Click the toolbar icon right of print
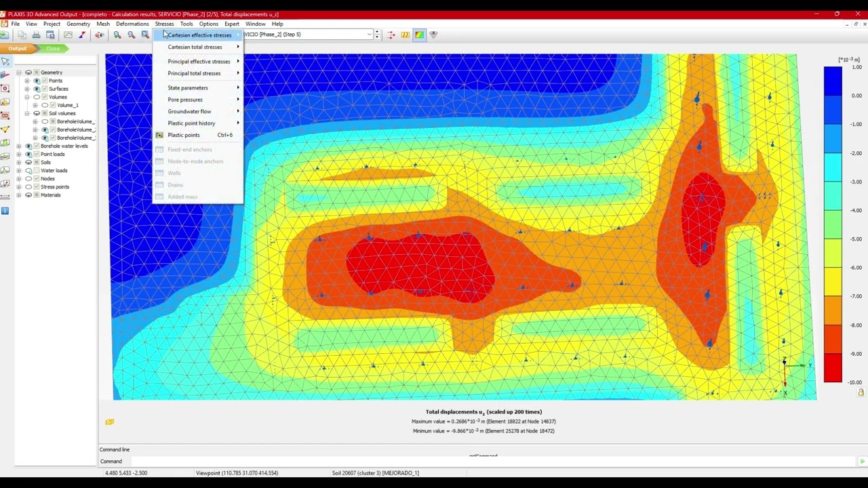 (50, 35)
